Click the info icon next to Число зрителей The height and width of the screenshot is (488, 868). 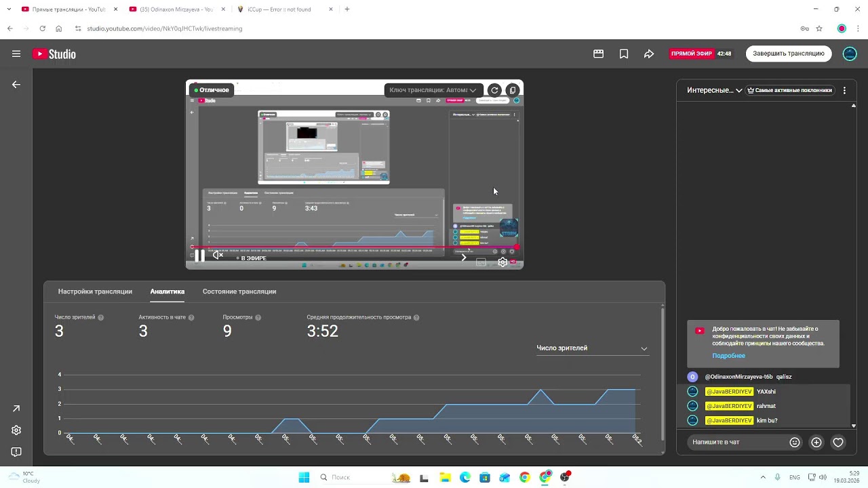coord(101,317)
